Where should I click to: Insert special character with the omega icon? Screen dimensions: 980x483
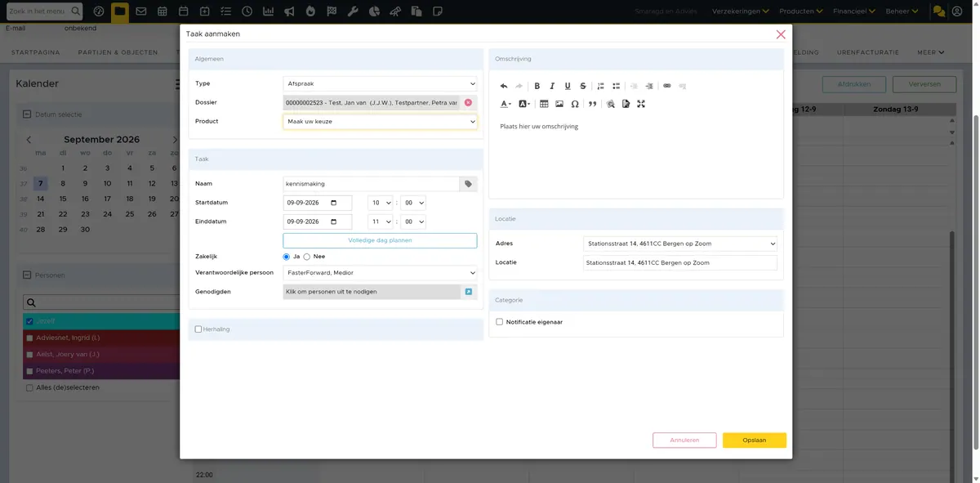[575, 104]
